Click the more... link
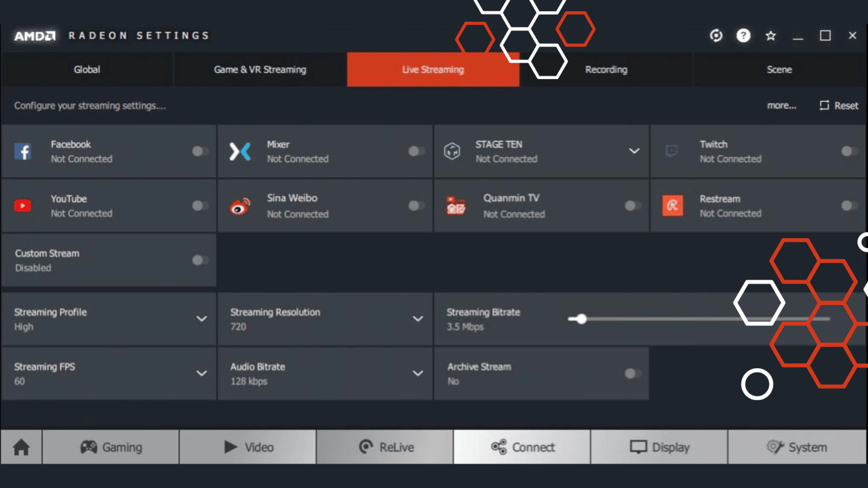Screen dimensions: 868x488 [782, 106]
